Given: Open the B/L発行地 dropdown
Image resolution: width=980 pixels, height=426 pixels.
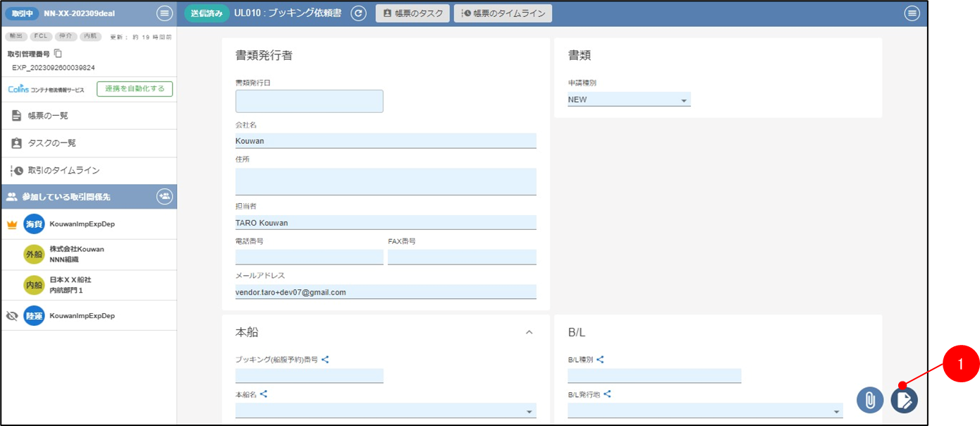Looking at the screenshot, I should coord(705,411).
